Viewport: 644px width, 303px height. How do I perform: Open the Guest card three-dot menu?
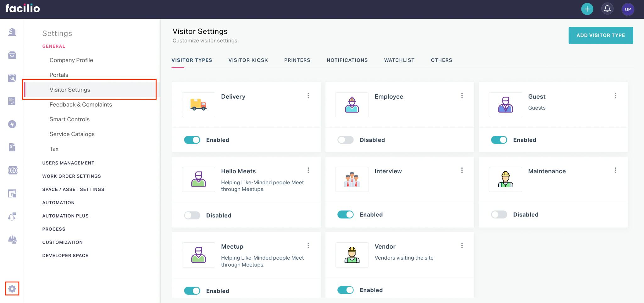point(615,96)
